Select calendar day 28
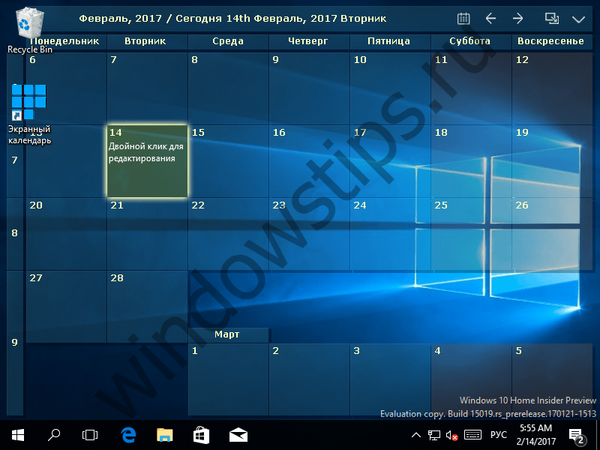 pos(147,307)
